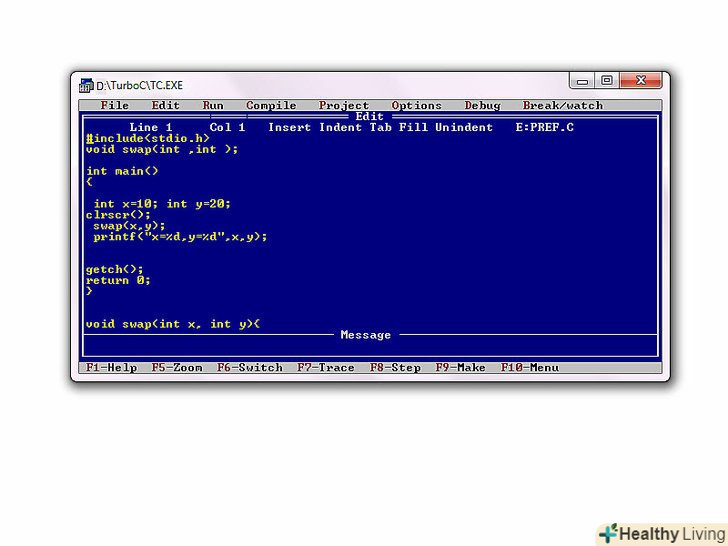The width and height of the screenshot is (728, 546).
Task: Click the '#include<stdio.h>' code line
Action: [x=148, y=138]
